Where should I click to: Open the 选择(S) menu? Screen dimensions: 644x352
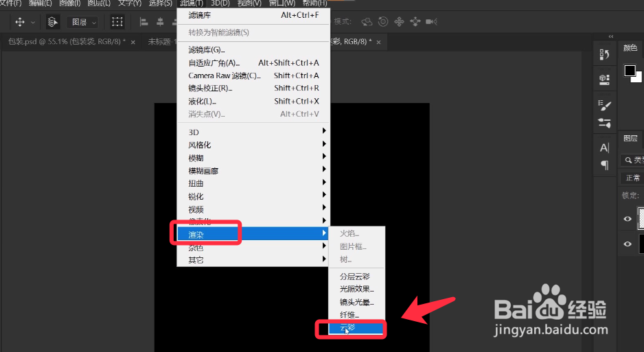(160, 3)
